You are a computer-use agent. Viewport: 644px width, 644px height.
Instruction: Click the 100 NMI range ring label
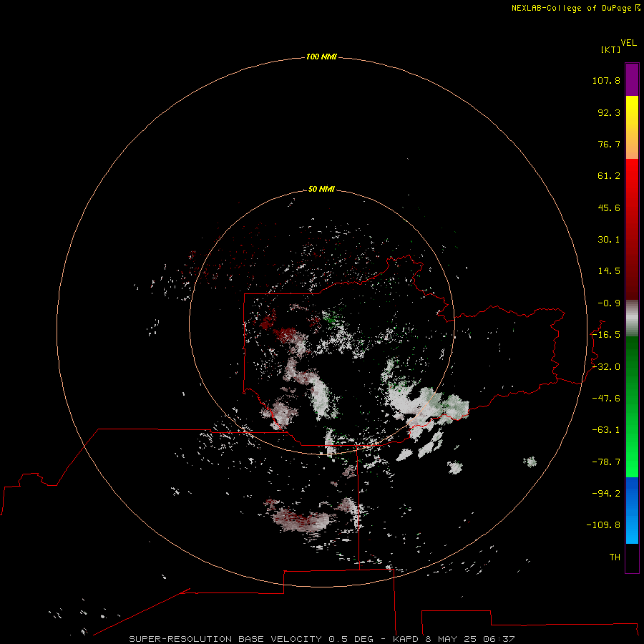321,57
